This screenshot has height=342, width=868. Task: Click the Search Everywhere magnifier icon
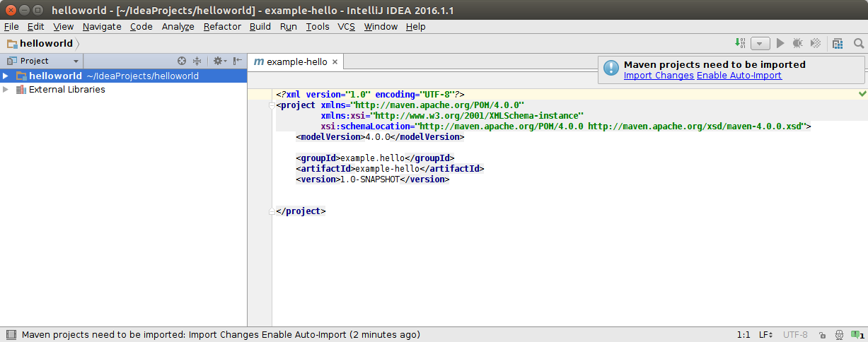point(859,43)
